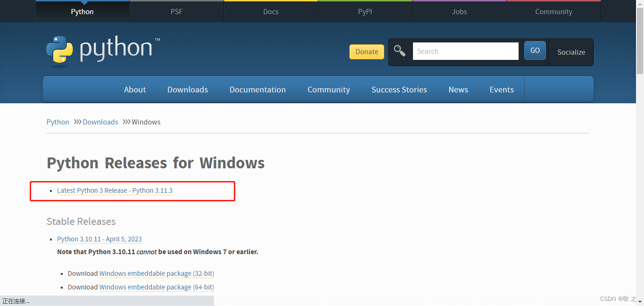Open the Community tab in top bar
Screen dimensions: 644x306
click(x=553, y=11)
